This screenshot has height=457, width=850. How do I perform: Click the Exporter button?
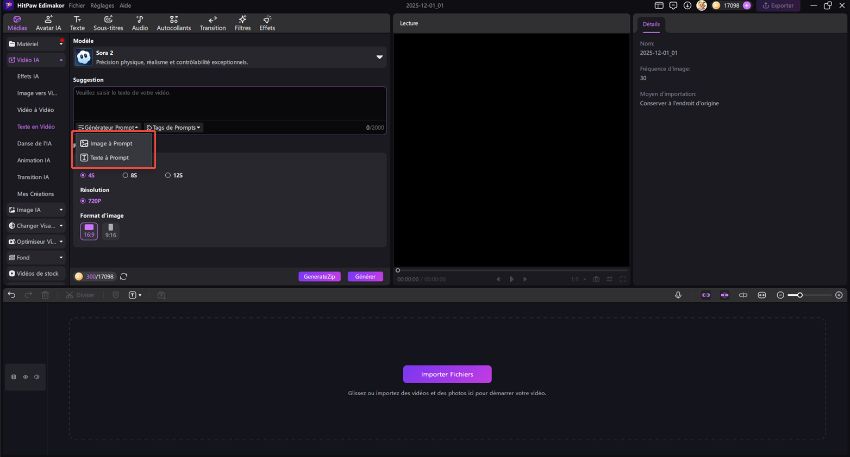click(x=778, y=5)
